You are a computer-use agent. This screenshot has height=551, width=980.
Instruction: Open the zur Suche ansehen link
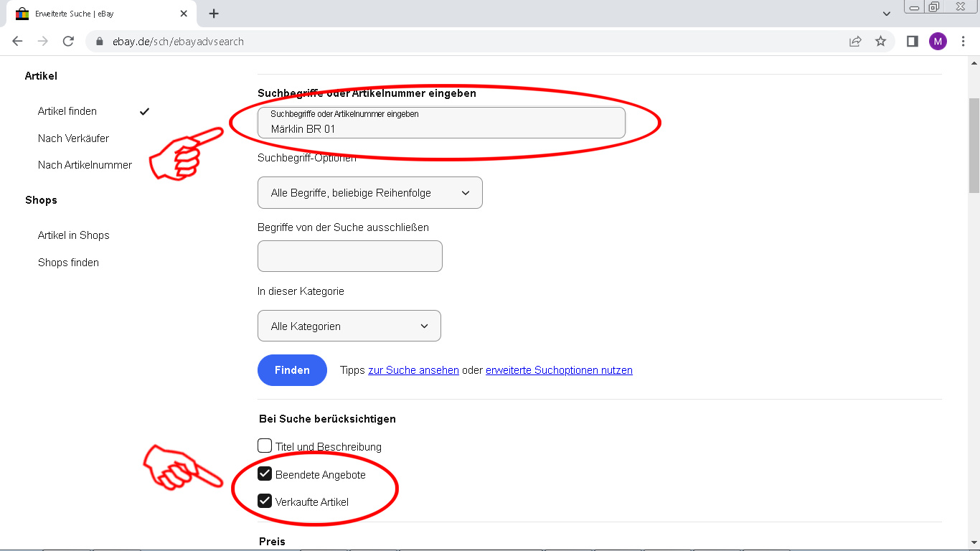(x=413, y=370)
